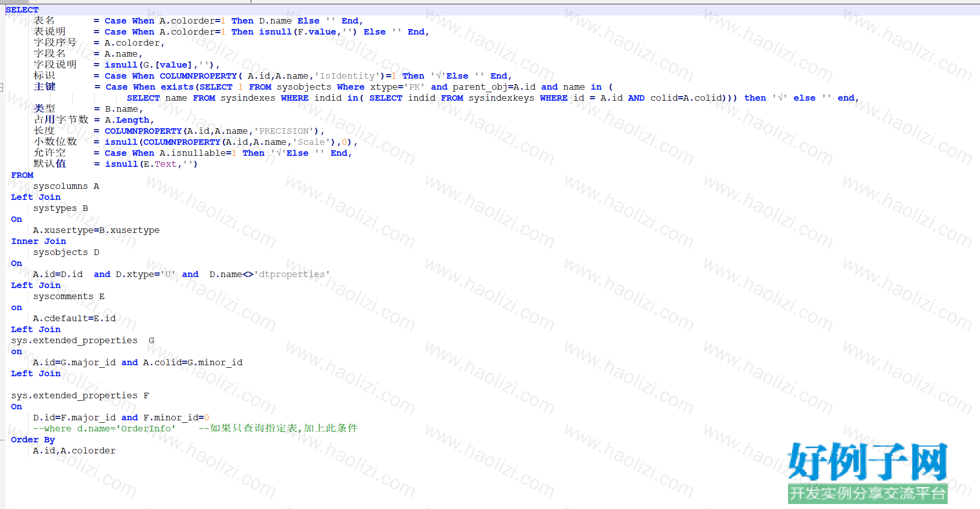Click the SELECT keyword on the first line
The image size is (980, 509).
(22, 10)
